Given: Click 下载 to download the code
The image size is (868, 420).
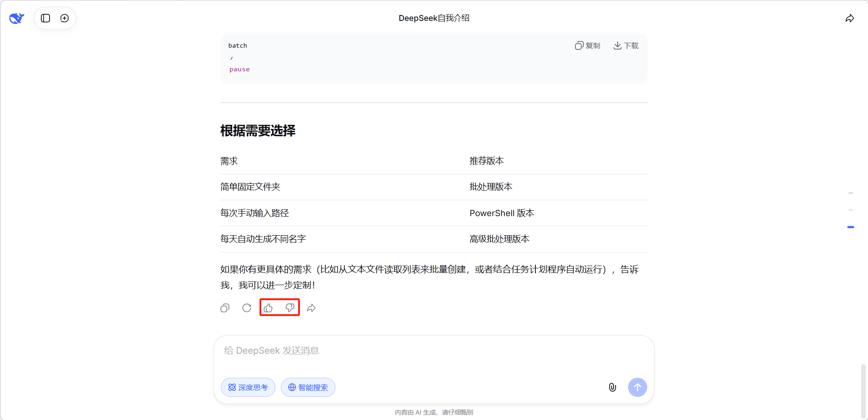Looking at the screenshot, I should (626, 45).
